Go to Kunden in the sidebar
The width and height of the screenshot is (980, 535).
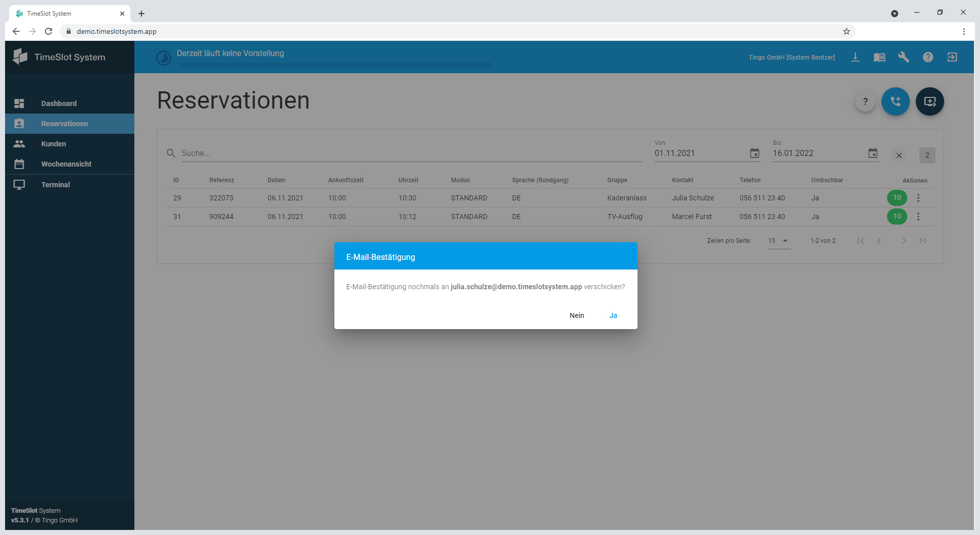(x=70, y=144)
